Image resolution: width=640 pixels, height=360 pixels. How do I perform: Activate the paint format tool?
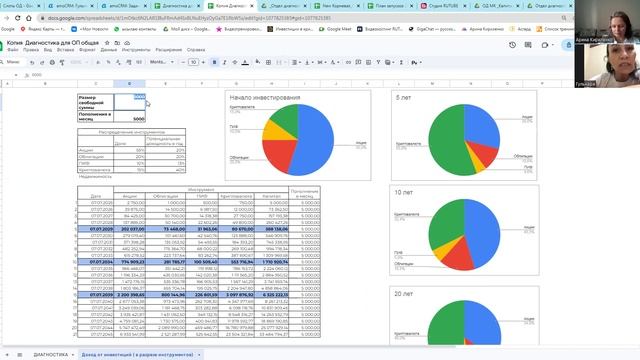pos(62,62)
